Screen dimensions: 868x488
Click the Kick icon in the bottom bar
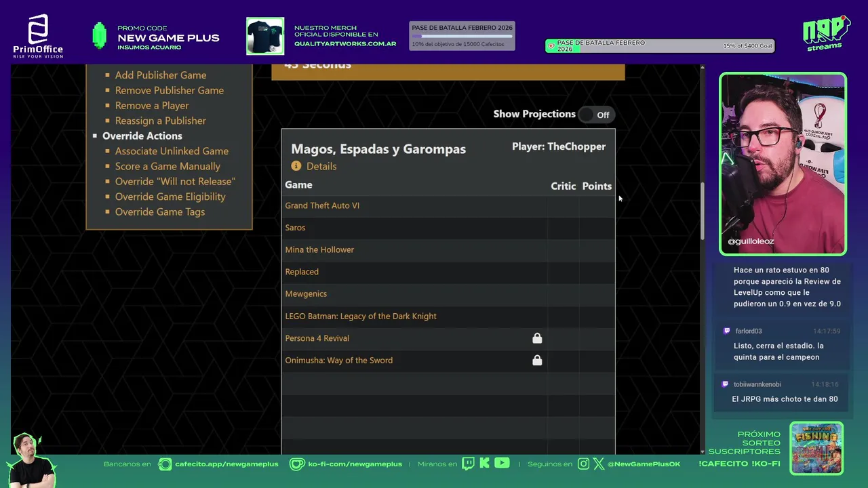[484, 464]
